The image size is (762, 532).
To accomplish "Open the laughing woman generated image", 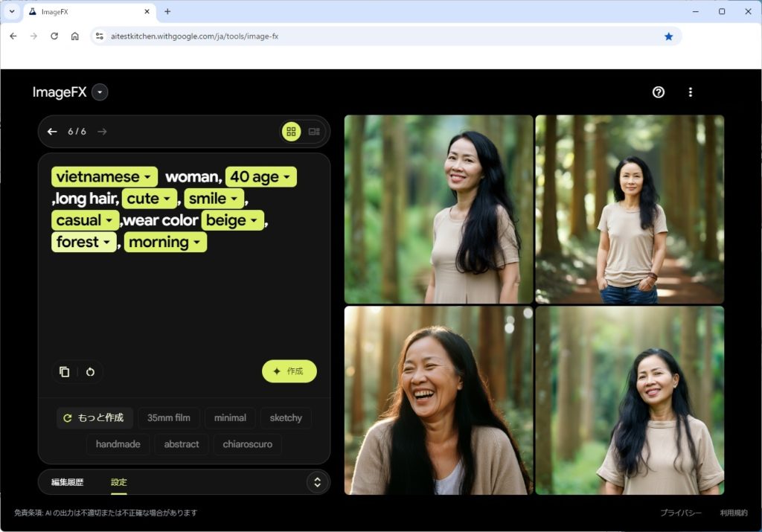I will coord(438,400).
